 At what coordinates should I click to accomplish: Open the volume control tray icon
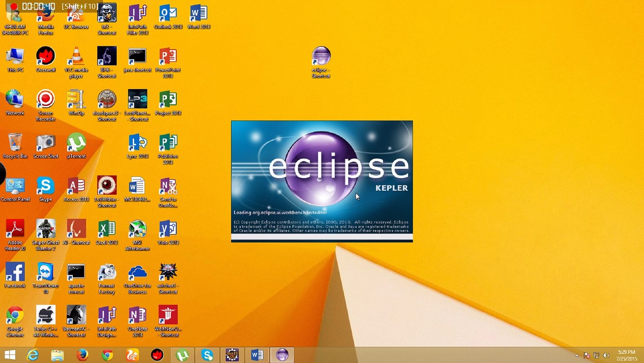(x=606, y=355)
